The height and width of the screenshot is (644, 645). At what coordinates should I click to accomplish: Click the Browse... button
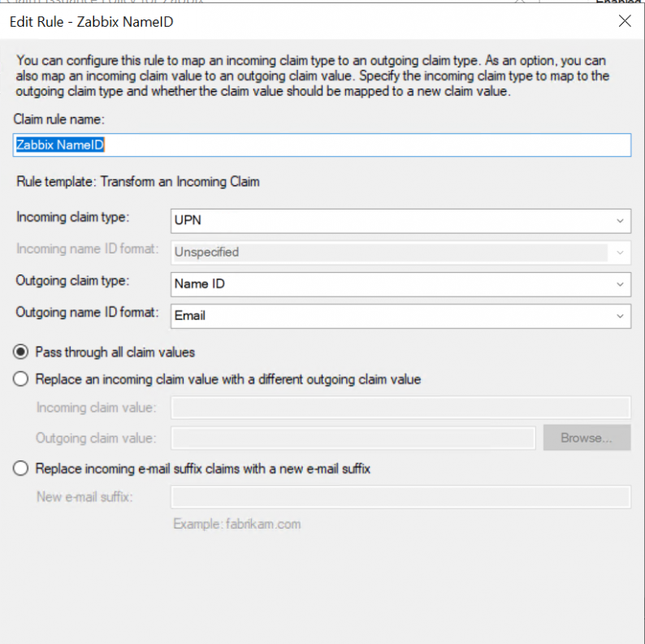[x=587, y=438]
